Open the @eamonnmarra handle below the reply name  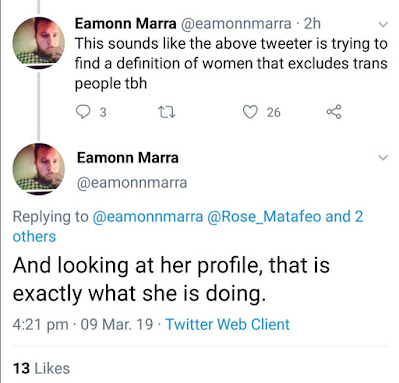coord(132,183)
